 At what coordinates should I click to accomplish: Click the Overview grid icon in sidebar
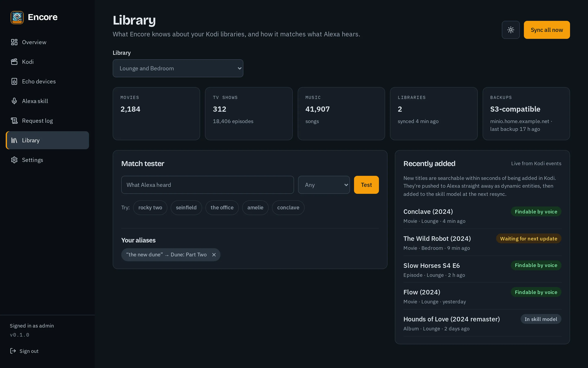14,42
